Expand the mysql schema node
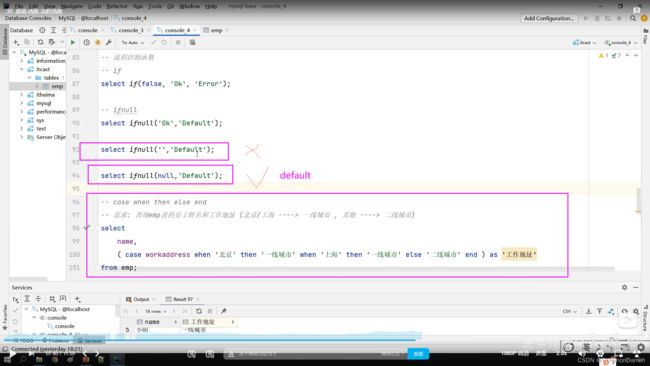 (22, 103)
